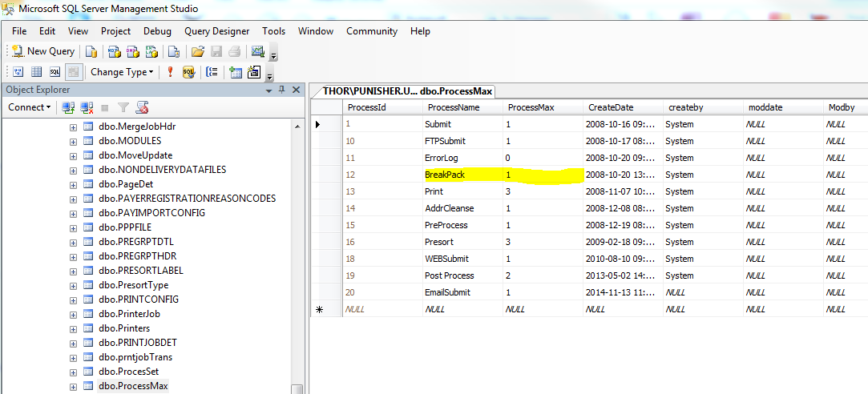Image resolution: width=868 pixels, height=394 pixels.
Task: Click the EmailSubmit cell
Action: (x=462, y=292)
